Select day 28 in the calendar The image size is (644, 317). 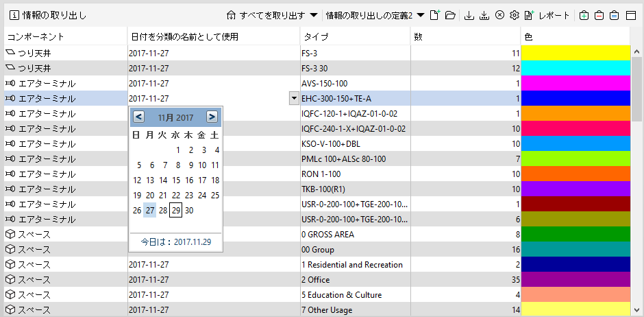tap(163, 211)
